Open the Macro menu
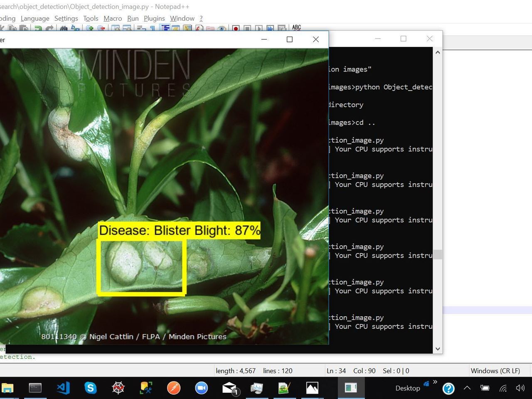This screenshot has height=399, width=532. pyautogui.click(x=113, y=18)
